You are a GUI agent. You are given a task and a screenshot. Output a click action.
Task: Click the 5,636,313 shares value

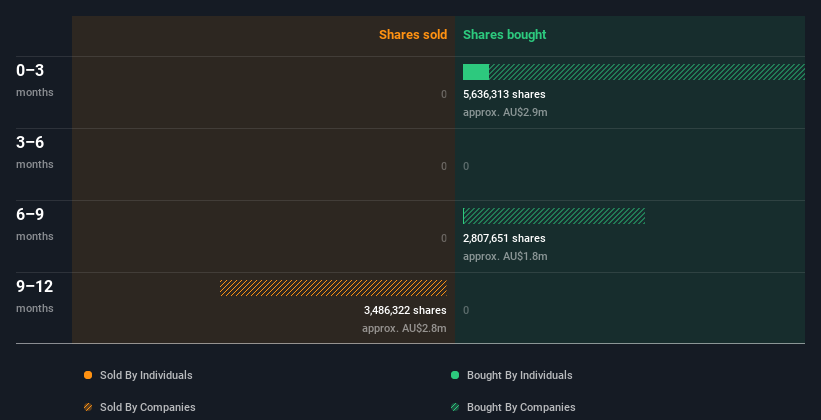504,94
